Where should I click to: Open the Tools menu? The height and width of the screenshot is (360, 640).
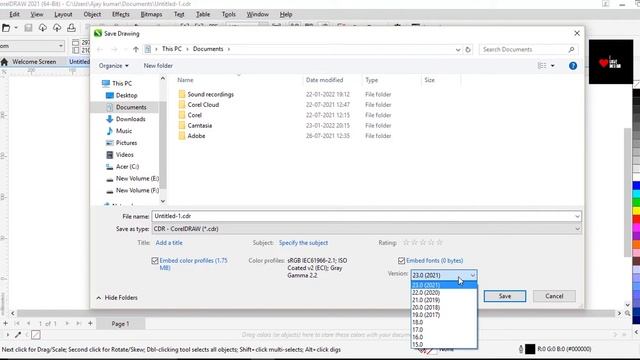[x=229, y=14]
